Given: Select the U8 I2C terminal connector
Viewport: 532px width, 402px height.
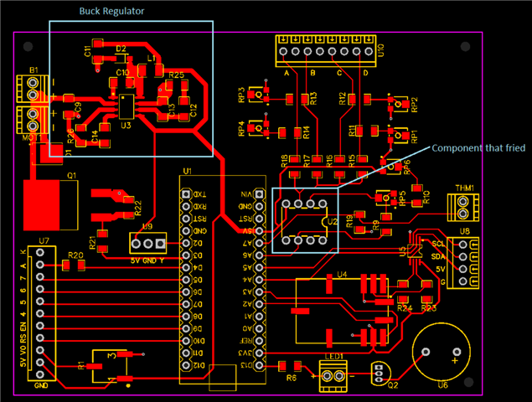Looking at the screenshot, I should click(462, 263).
